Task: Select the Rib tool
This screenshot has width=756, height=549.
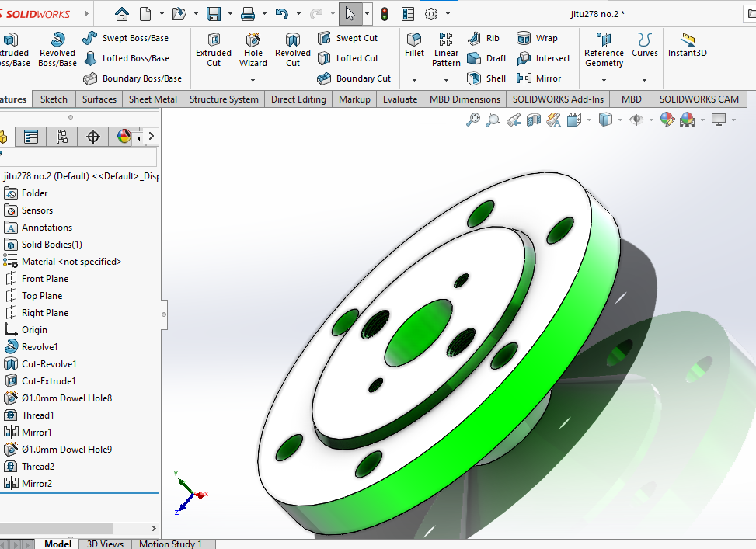Action: (483, 38)
